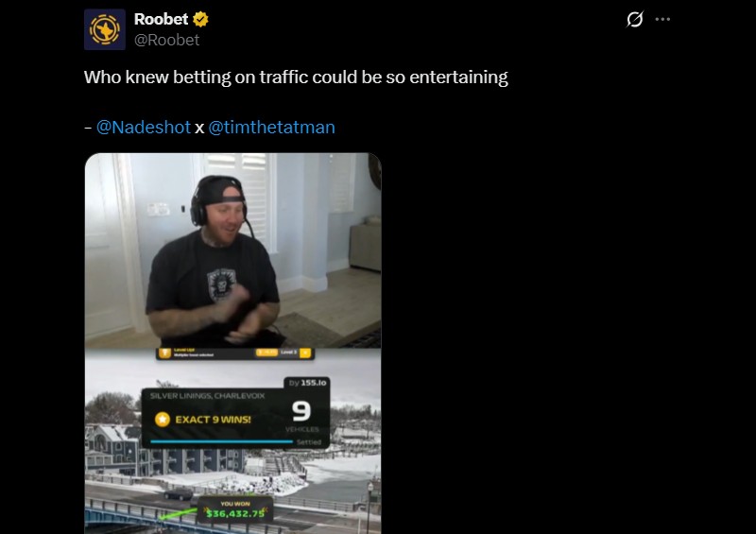Click the @Roobet handle text
The height and width of the screenshot is (534, 756).
[166, 40]
